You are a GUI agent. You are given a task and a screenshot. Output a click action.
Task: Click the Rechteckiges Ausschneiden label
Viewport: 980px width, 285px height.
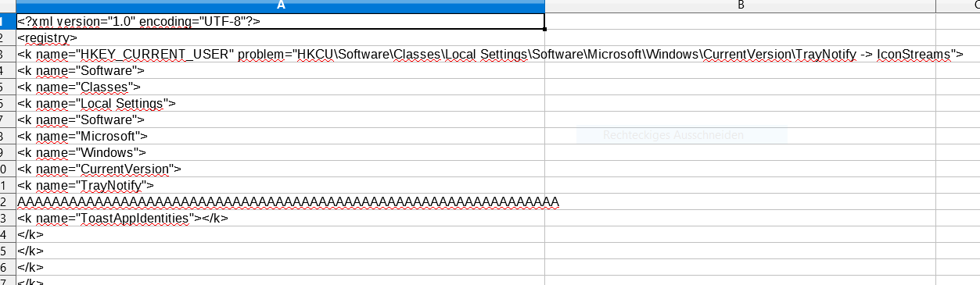pyautogui.click(x=673, y=135)
